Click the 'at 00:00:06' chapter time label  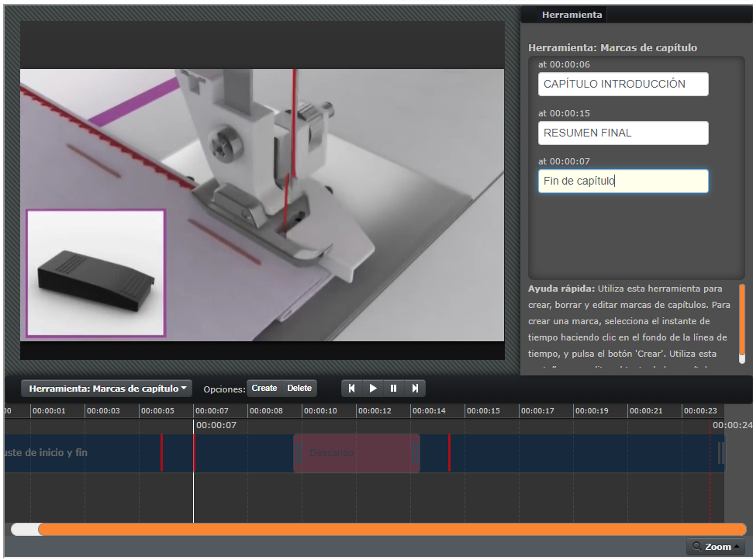[x=564, y=65]
